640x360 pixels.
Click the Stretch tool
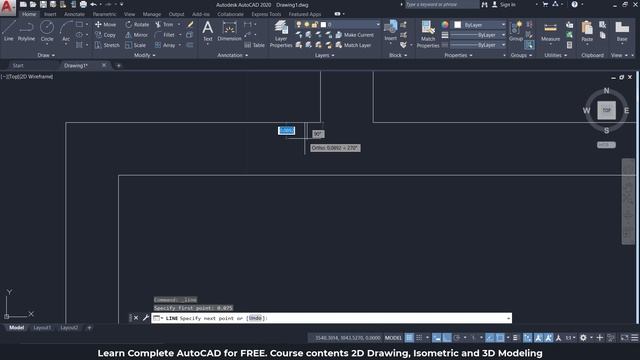coord(107,45)
